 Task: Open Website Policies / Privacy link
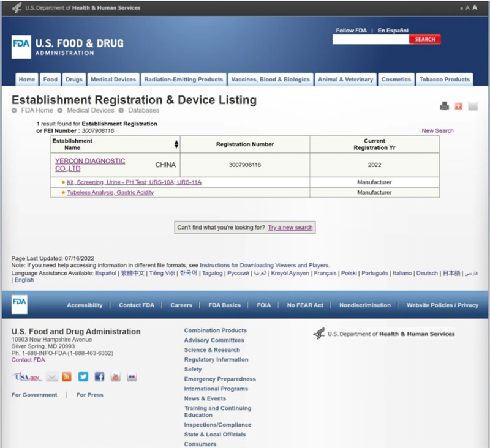click(x=442, y=305)
